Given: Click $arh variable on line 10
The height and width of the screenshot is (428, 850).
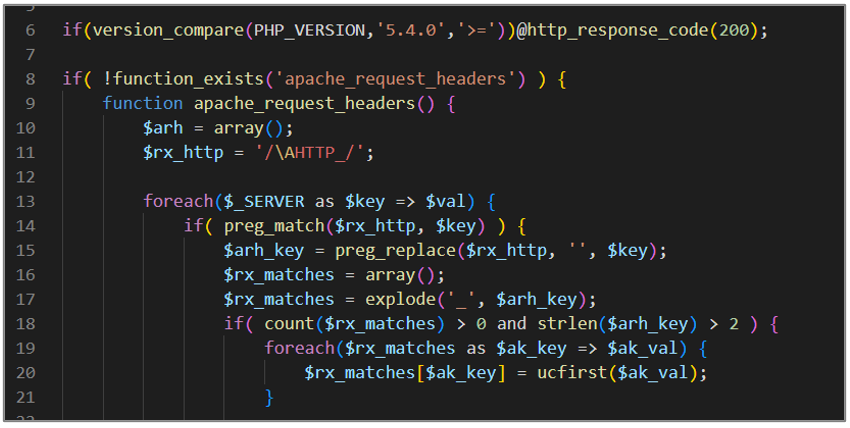Looking at the screenshot, I should [x=163, y=128].
